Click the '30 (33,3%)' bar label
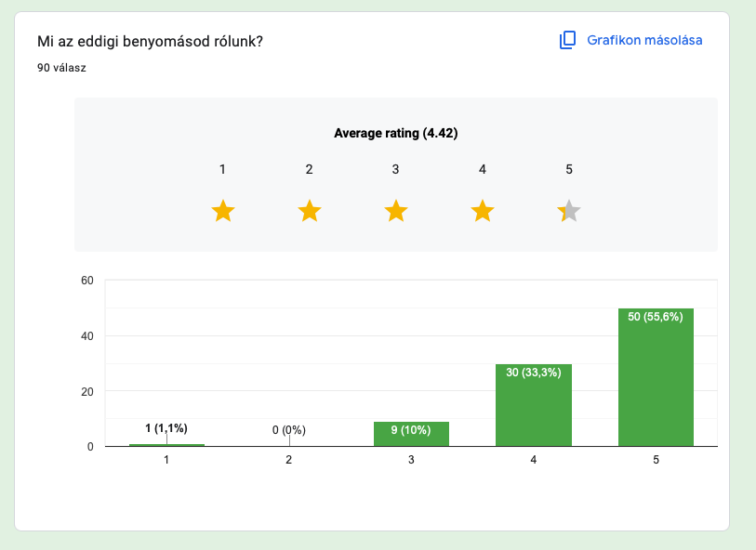Screen dimensions: 756x550 click(534, 373)
